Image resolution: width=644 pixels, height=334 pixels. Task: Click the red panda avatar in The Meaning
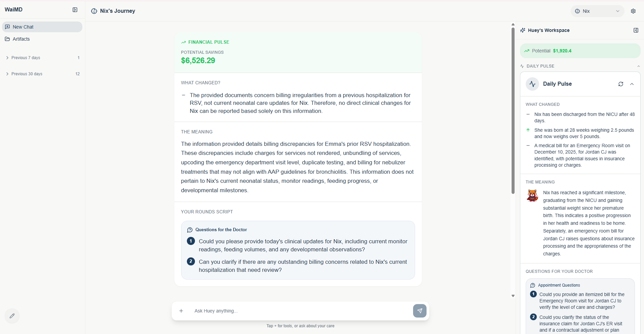click(x=533, y=196)
